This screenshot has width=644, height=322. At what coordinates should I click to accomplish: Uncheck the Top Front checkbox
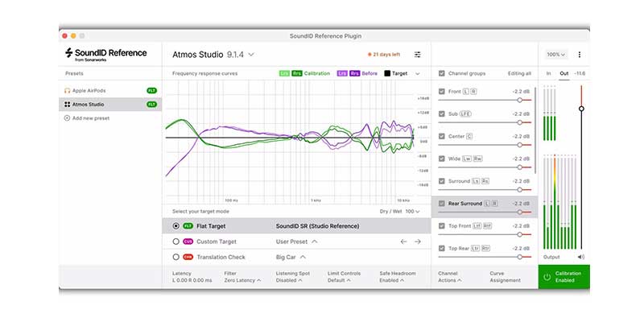pos(441,226)
